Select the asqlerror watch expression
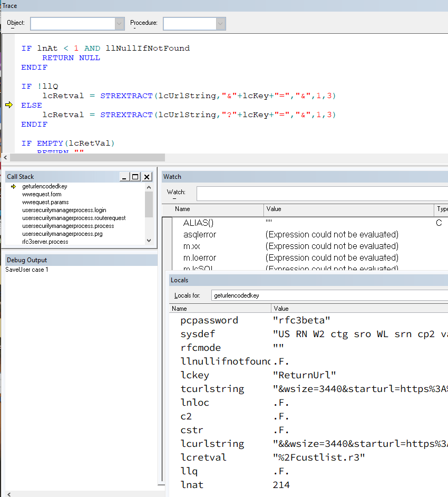 click(x=199, y=235)
